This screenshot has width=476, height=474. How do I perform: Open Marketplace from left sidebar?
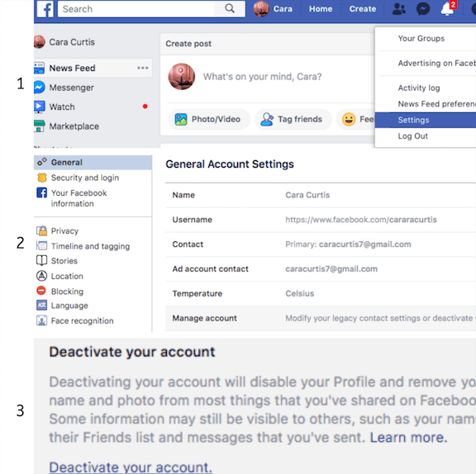pos(74,126)
